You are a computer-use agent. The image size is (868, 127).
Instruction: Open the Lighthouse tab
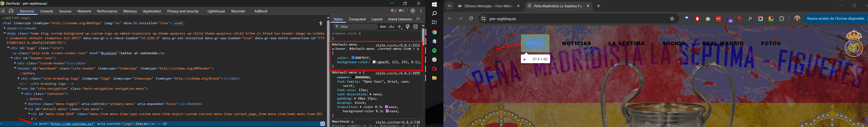click(216, 11)
